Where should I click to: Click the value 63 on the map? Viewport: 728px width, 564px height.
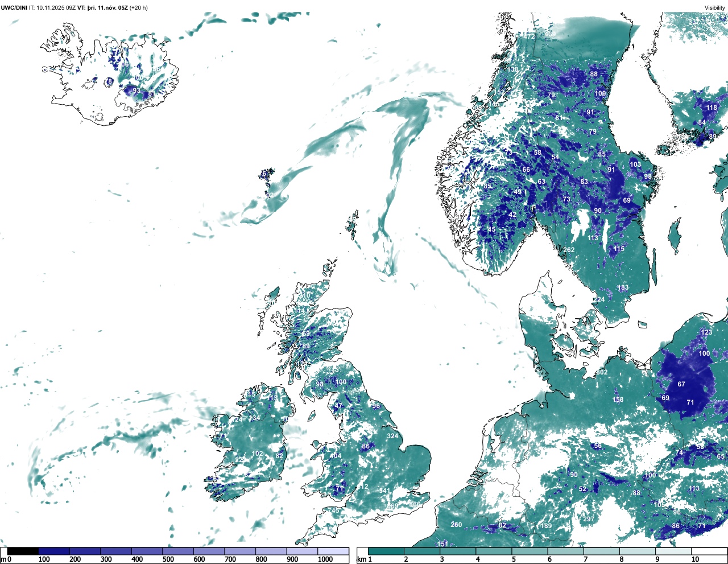(x=541, y=182)
